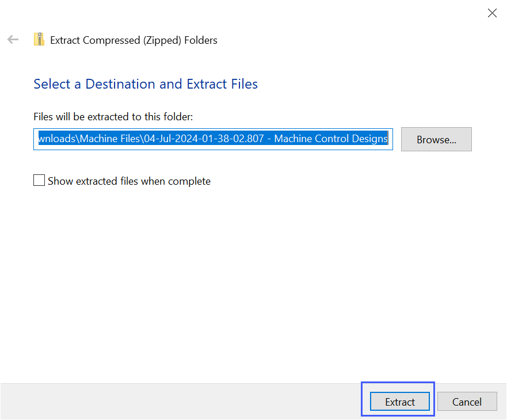This screenshot has width=507, height=420.
Task: Dismiss the dialog using Cancel
Action: (x=467, y=401)
